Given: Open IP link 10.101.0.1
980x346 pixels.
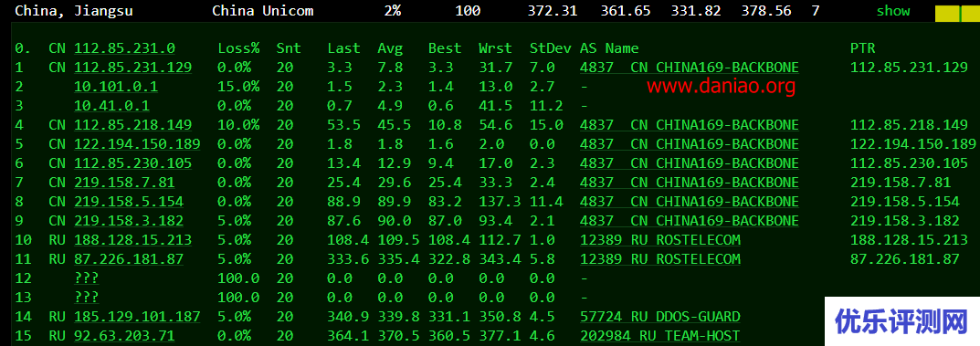Looking at the screenshot, I should point(116,87).
